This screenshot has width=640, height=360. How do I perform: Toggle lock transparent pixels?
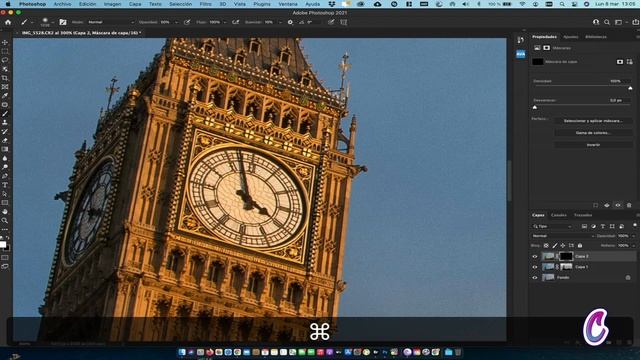546,246
